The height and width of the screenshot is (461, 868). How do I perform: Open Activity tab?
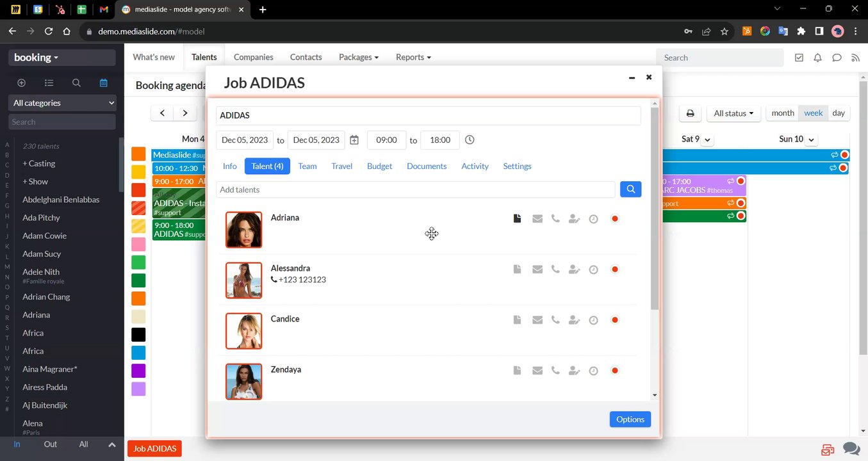[475, 166]
